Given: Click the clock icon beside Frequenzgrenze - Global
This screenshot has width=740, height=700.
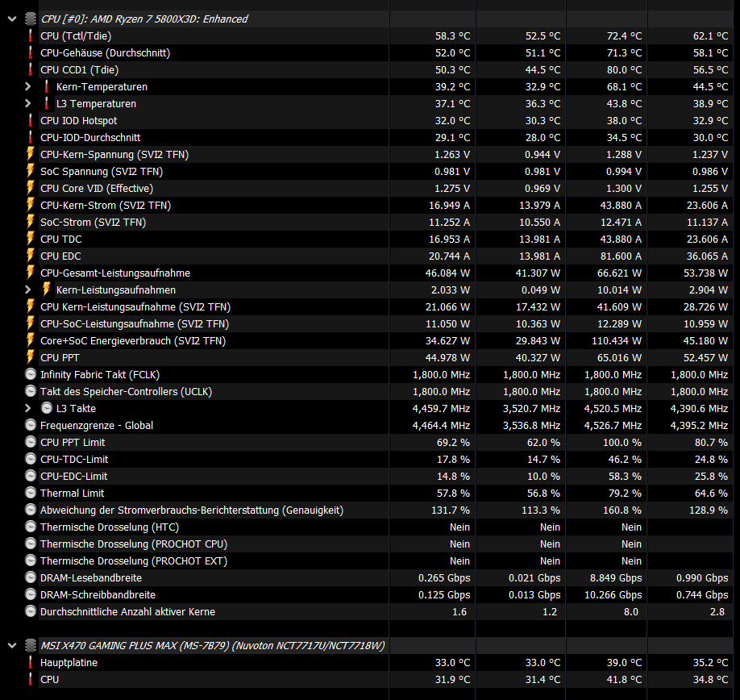Looking at the screenshot, I should (x=31, y=425).
